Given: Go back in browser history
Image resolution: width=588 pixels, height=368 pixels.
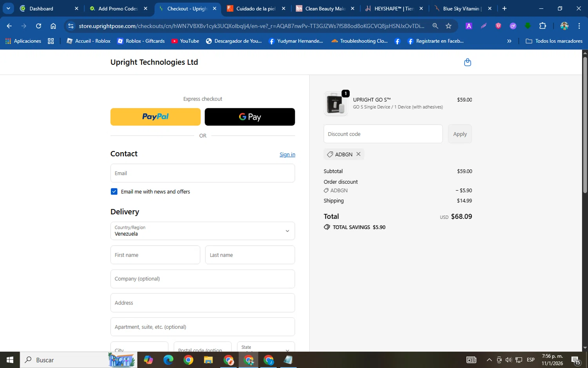Looking at the screenshot, I should 9,26.
